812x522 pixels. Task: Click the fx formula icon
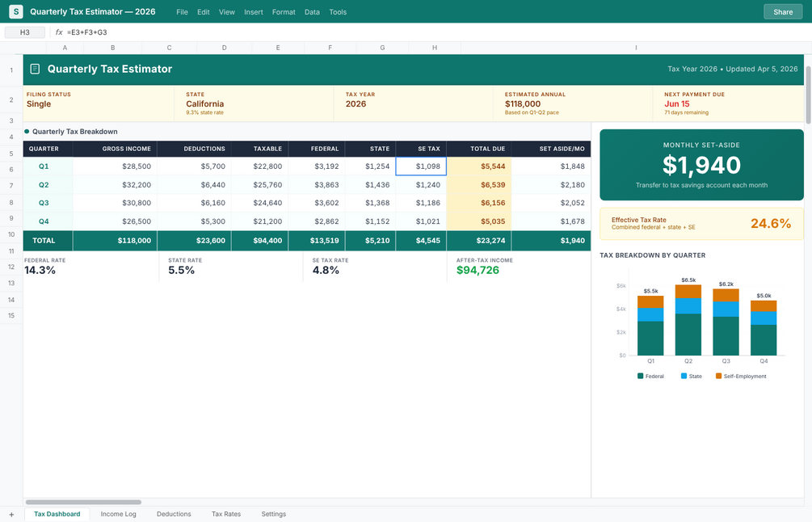[x=59, y=32]
